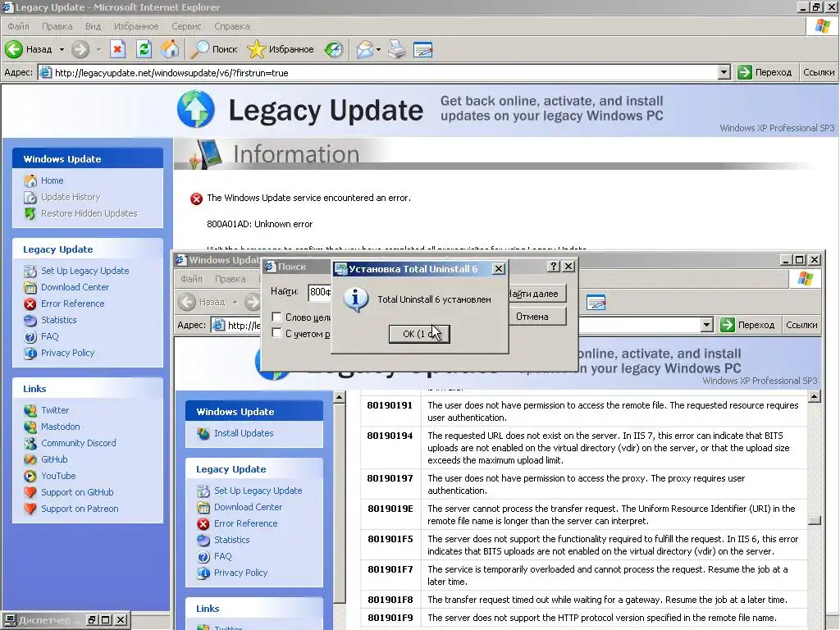Click the Legacy Update globe logo in main window
The image size is (840, 630).
click(196, 109)
